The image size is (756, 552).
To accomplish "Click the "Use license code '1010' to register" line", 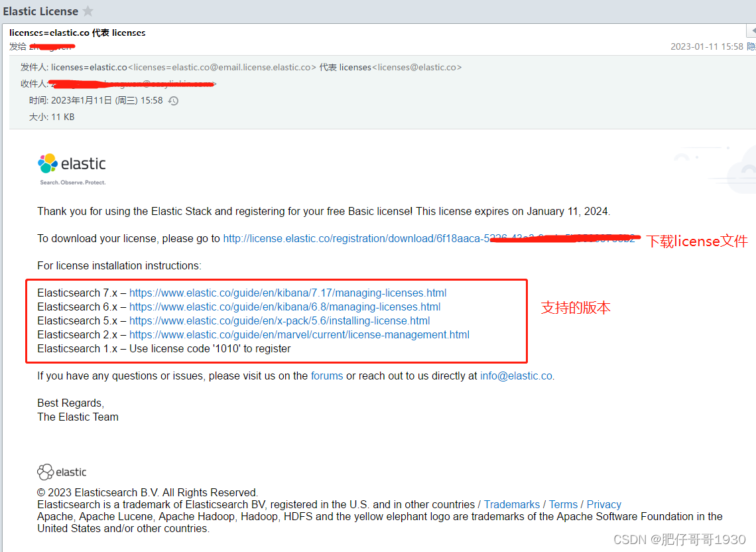I will point(210,349).
